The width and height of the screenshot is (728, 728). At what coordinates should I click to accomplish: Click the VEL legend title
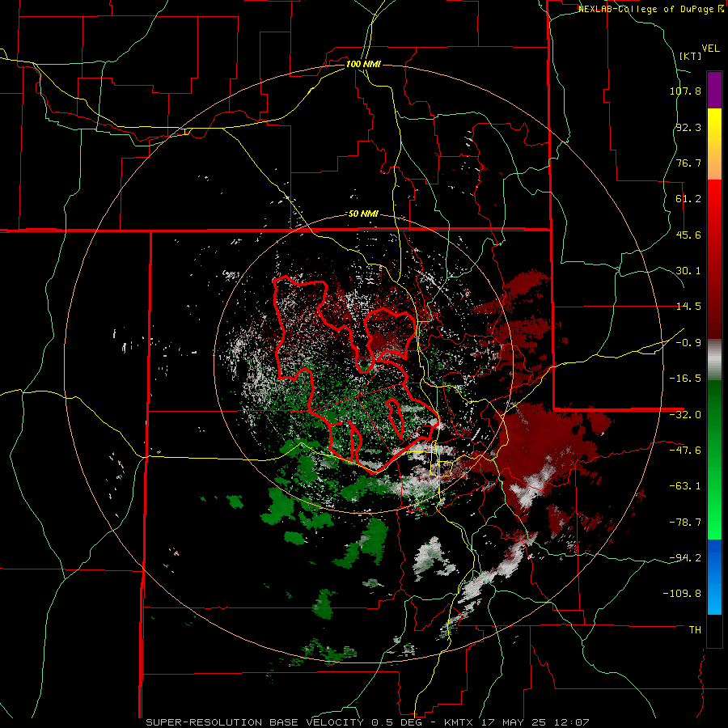tap(710, 49)
